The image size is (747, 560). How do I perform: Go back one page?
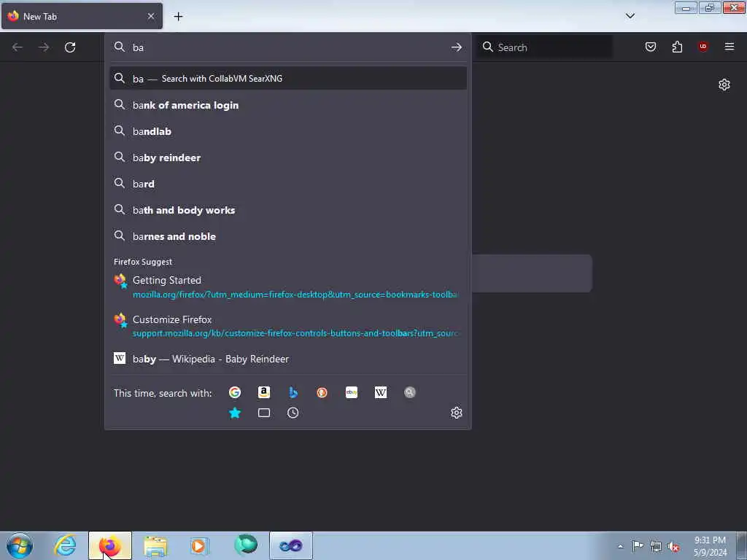point(18,47)
